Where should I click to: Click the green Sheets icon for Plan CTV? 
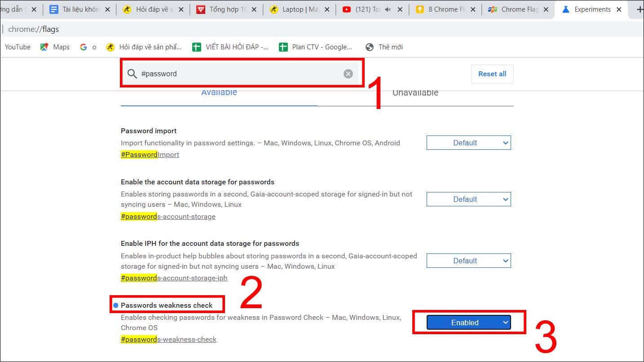[283, 47]
